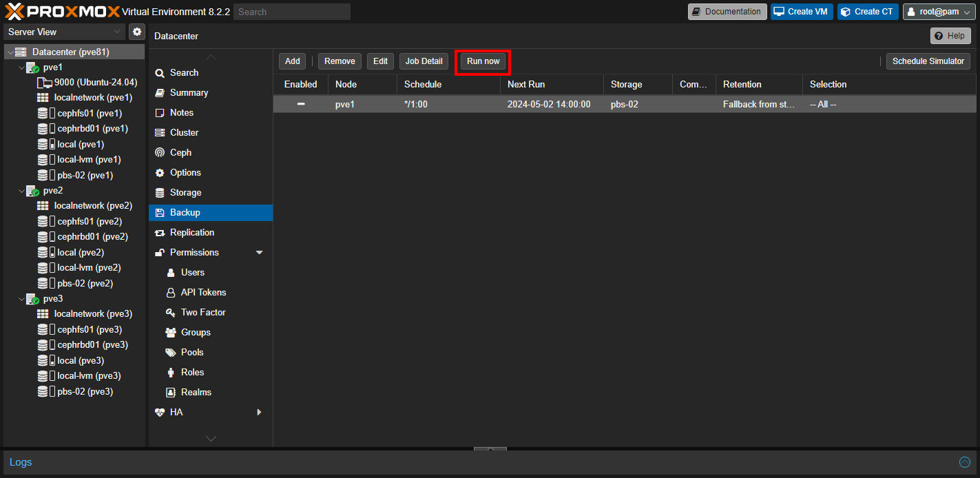The image size is (980, 478).
Task: Click the Roles person icon
Action: pos(171,373)
